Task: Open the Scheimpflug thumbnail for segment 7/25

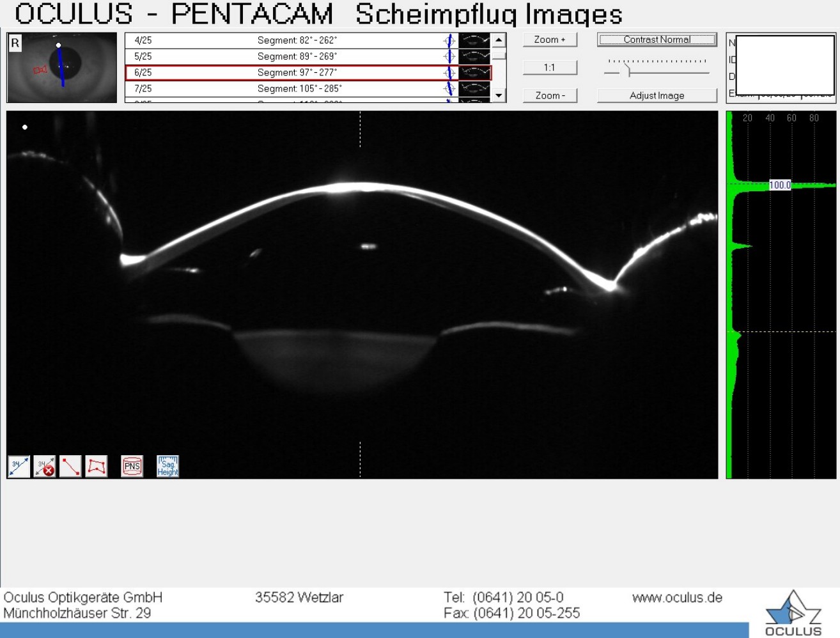Action: click(x=474, y=88)
